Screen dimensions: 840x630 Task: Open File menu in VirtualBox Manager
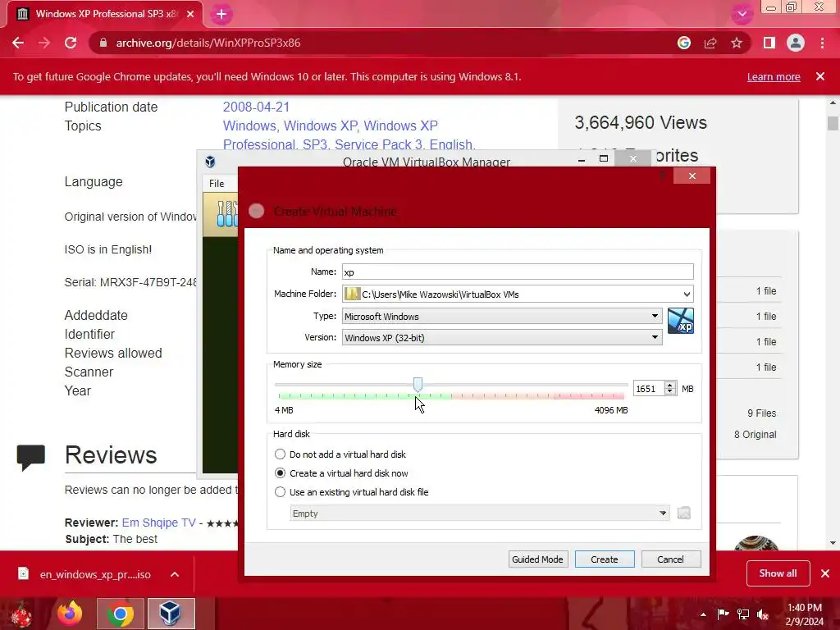pyautogui.click(x=217, y=183)
